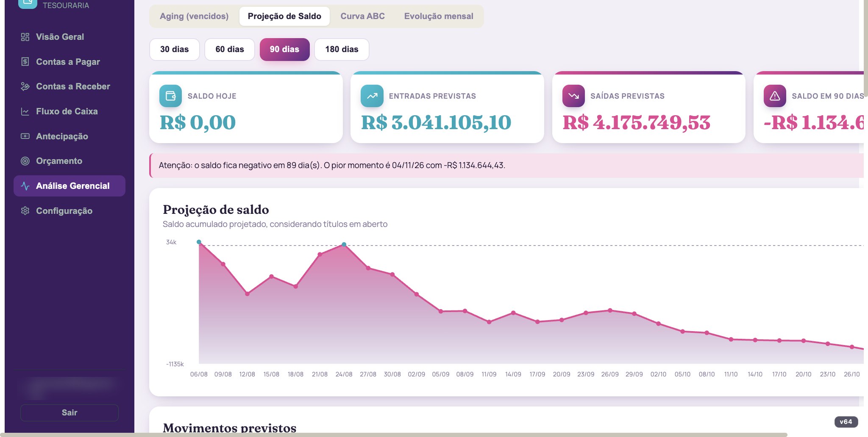Screen dimensions: 868x437
Task: Click the Movimentos previstos heading
Action: tap(229, 428)
